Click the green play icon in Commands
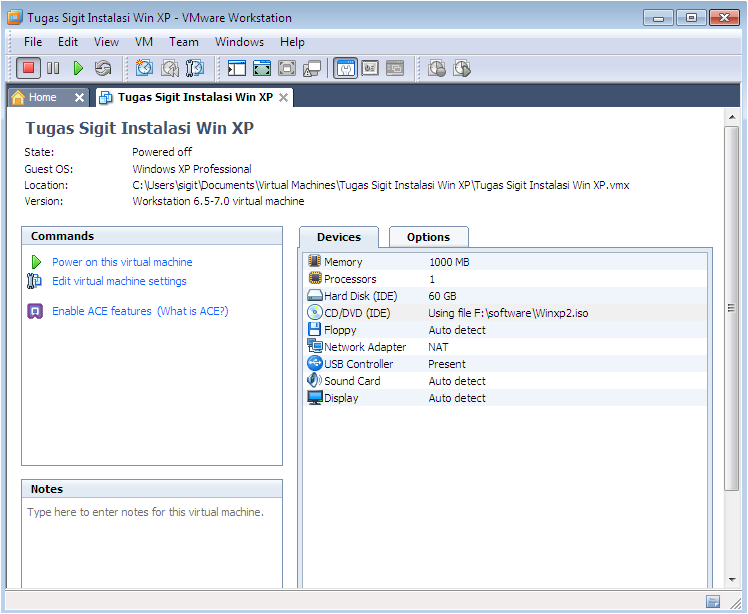The height and width of the screenshot is (614, 748). point(36,262)
